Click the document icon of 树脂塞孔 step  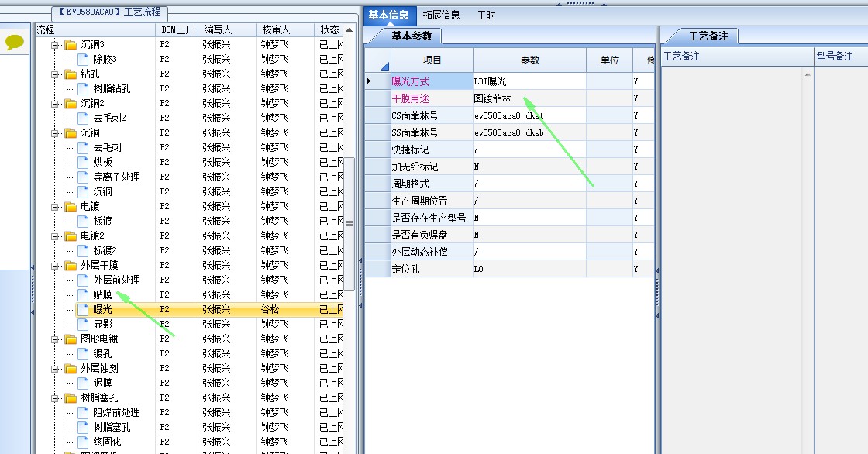point(83,427)
